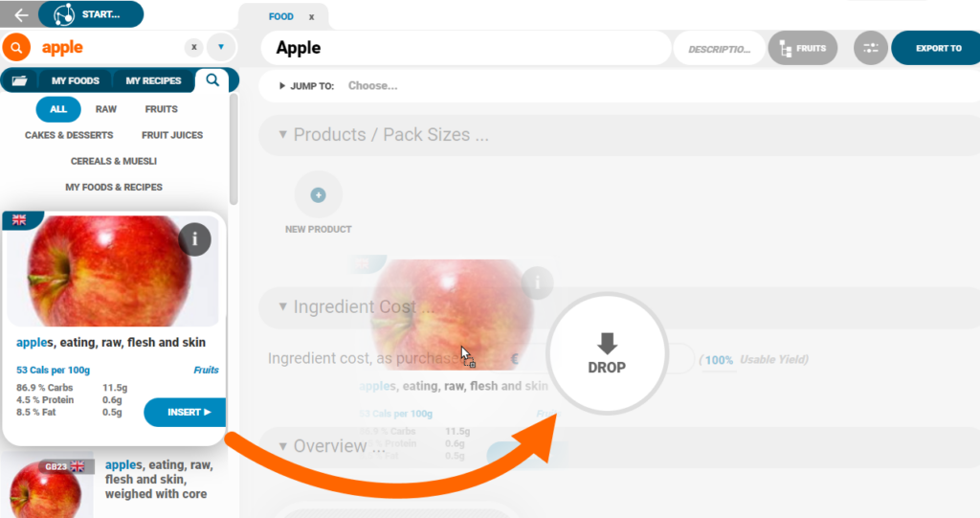This screenshot has width=980, height=518.
Task: Switch to the MY RECIPES tab
Action: (153, 80)
